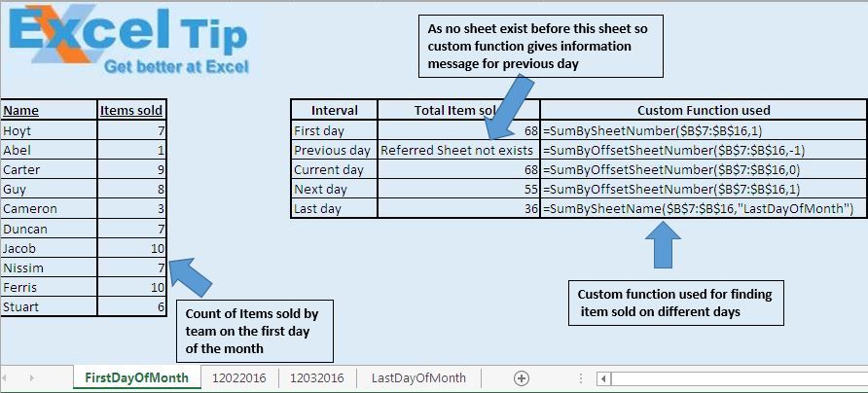The height and width of the screenshot is (393, 868).
Task: Click the horizontal scrollbar track
Action: click(x=739, y=379)
